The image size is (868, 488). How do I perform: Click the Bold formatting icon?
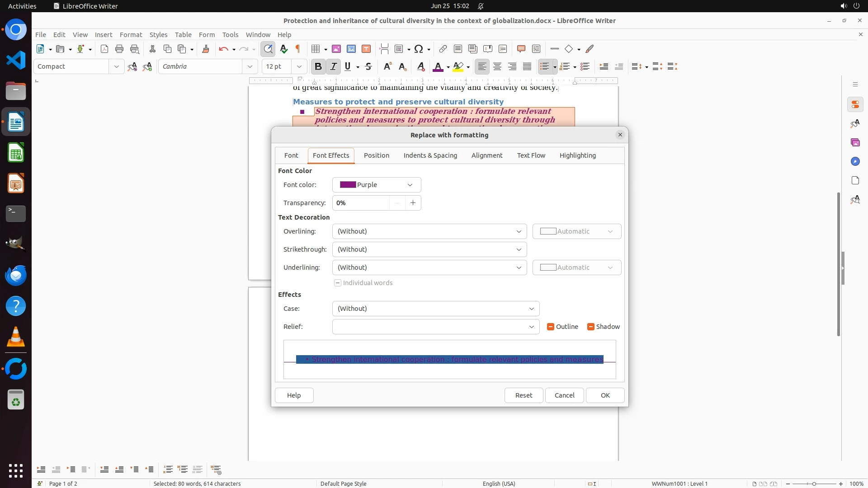pos(318,66)
